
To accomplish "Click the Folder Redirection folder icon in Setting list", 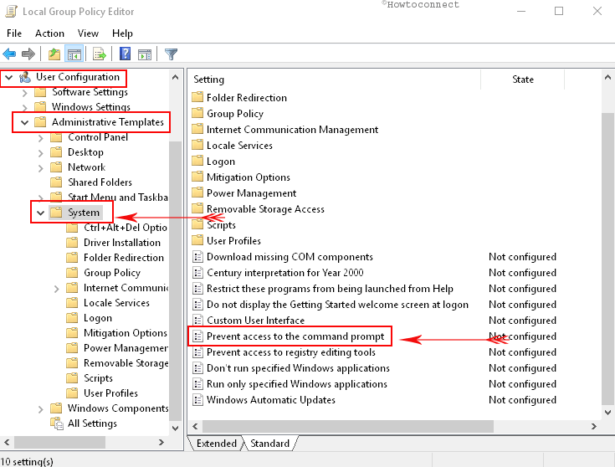I will coord(197,97).
